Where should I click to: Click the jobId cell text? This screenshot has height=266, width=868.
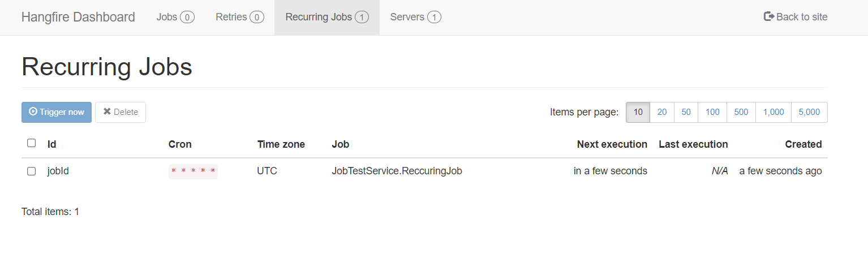click(58, 171)
